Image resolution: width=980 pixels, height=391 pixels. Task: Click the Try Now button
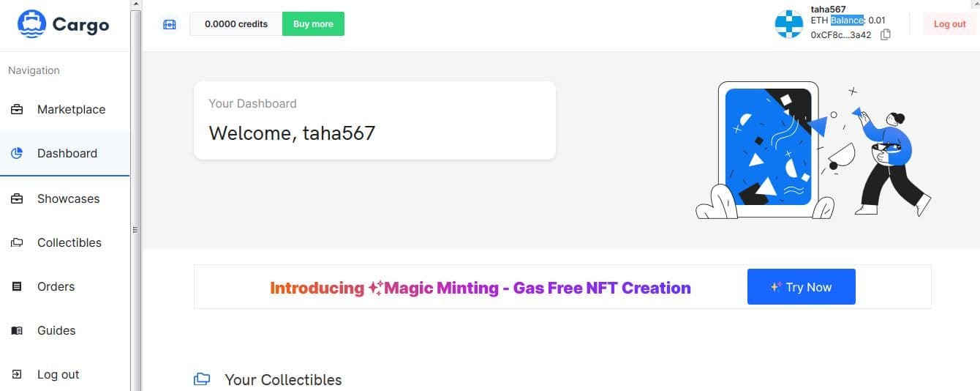(x=801, y=287)
